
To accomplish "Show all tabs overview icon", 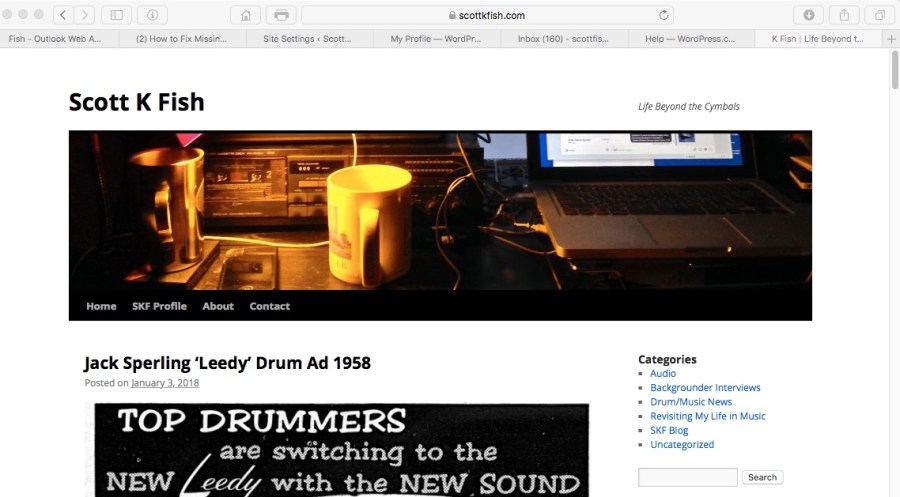I will tap(879, 15).
